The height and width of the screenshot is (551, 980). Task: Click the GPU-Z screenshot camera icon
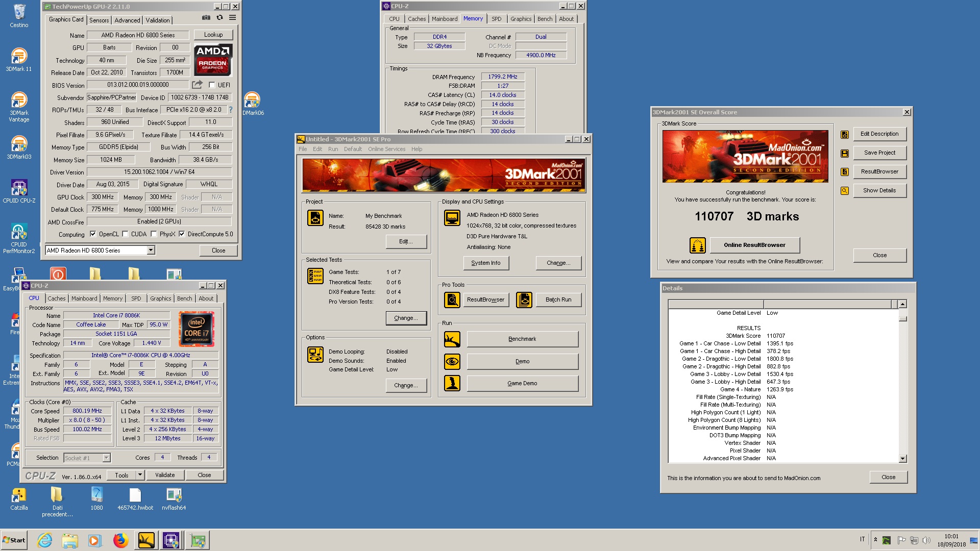point(206,17)
